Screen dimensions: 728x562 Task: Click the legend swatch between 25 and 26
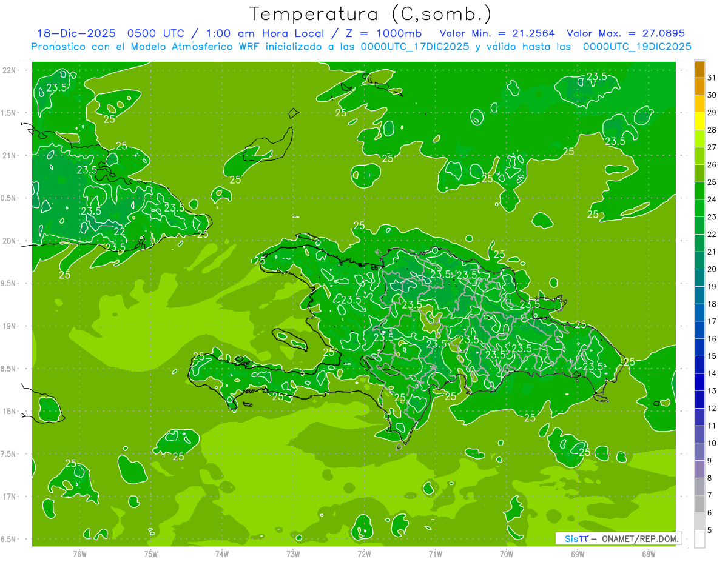tap(699, 173)
